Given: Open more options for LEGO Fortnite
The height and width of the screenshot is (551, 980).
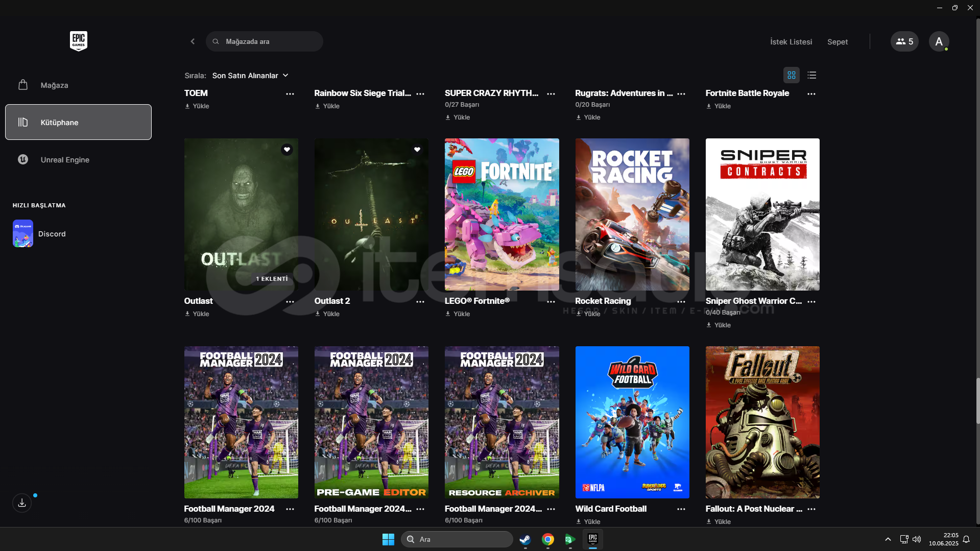Looking at the screenshot, I should [x=551, y=302].
